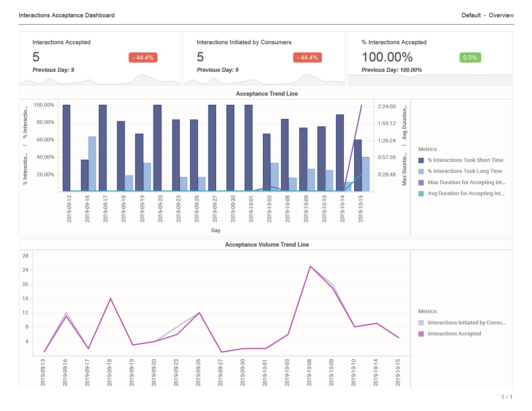Click the 2019-09-13 short time bar
This screenshot has height=411, width=532.
point(67,148)
